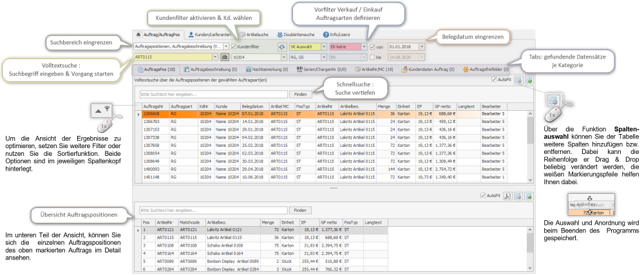Click the lower table's vertical scrollbar
The image size is (644, 275).
tap(530, 249)
